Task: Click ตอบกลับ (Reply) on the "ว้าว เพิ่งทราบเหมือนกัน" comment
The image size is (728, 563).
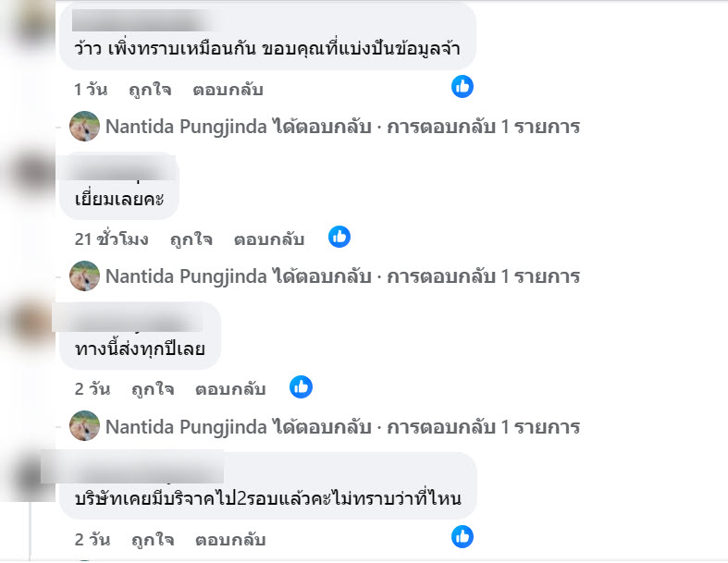Action: pos(228,90)
